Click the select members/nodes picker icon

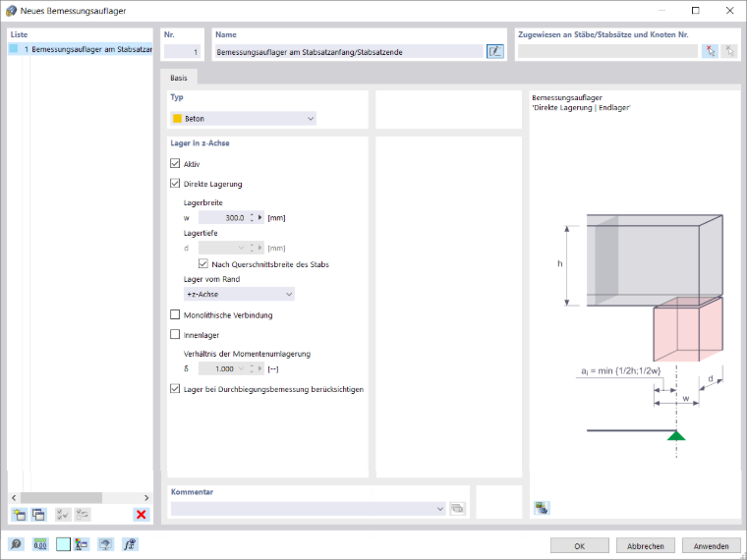710,51
